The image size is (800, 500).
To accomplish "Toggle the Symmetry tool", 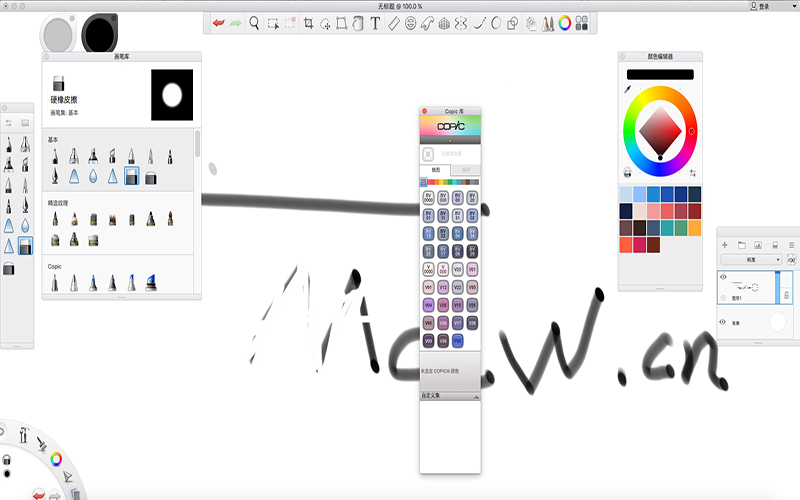I will point(461,23).
